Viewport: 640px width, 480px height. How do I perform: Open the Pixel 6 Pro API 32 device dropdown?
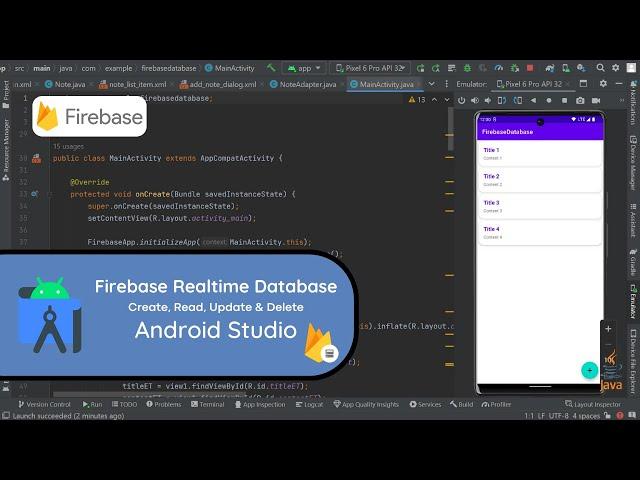tap(370, 68)
